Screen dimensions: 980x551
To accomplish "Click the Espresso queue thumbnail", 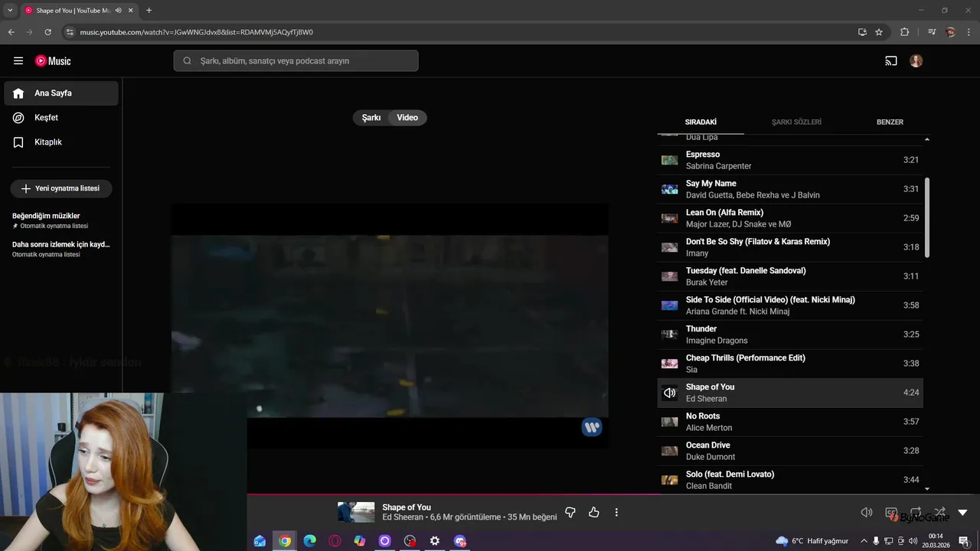I will pos(670,160).
